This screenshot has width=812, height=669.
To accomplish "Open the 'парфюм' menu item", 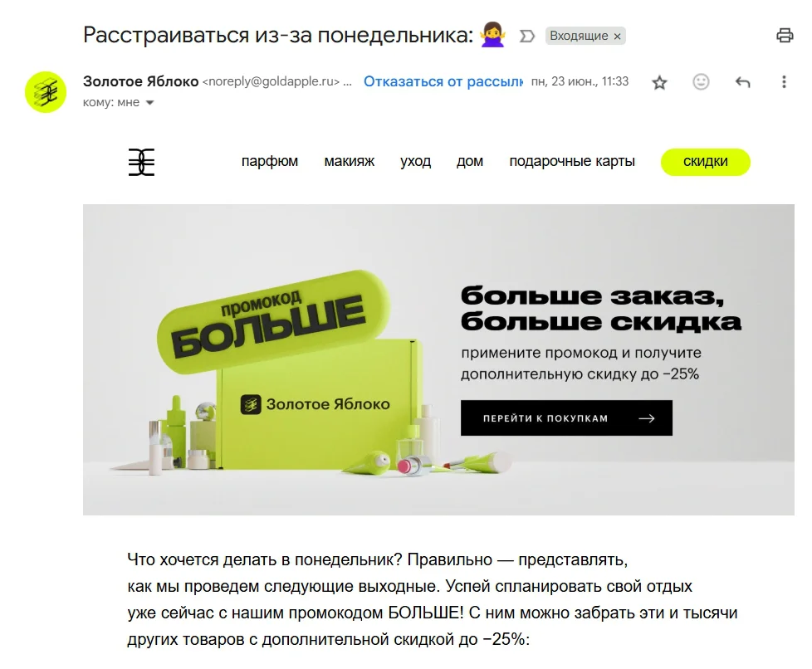I will pyautogui.click(x=269, y=161).
